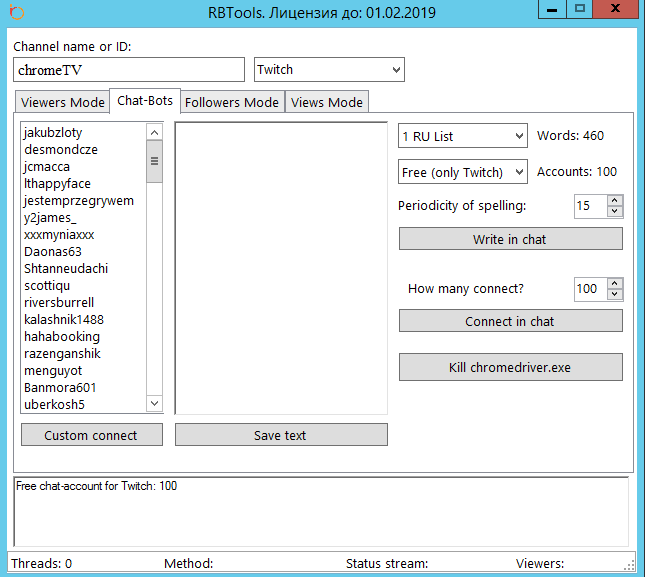Click the Custom connect button
This screenshot has width=645, height=578.
pos(91,435)
